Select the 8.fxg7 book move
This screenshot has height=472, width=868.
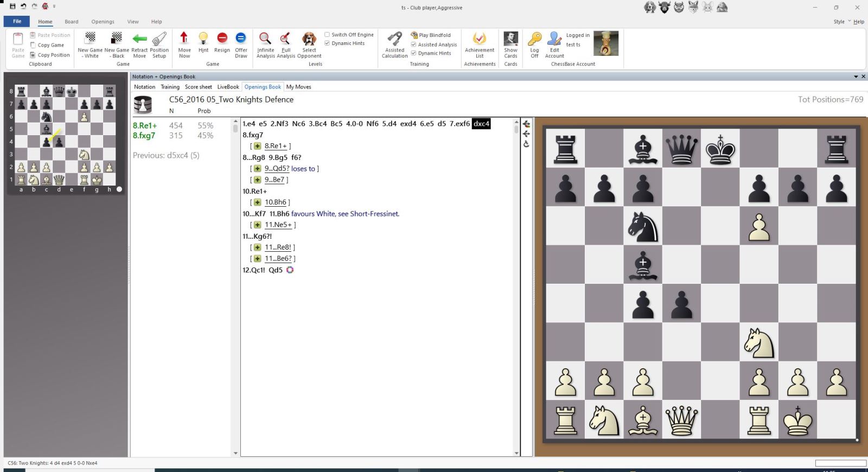click(144, 136)
